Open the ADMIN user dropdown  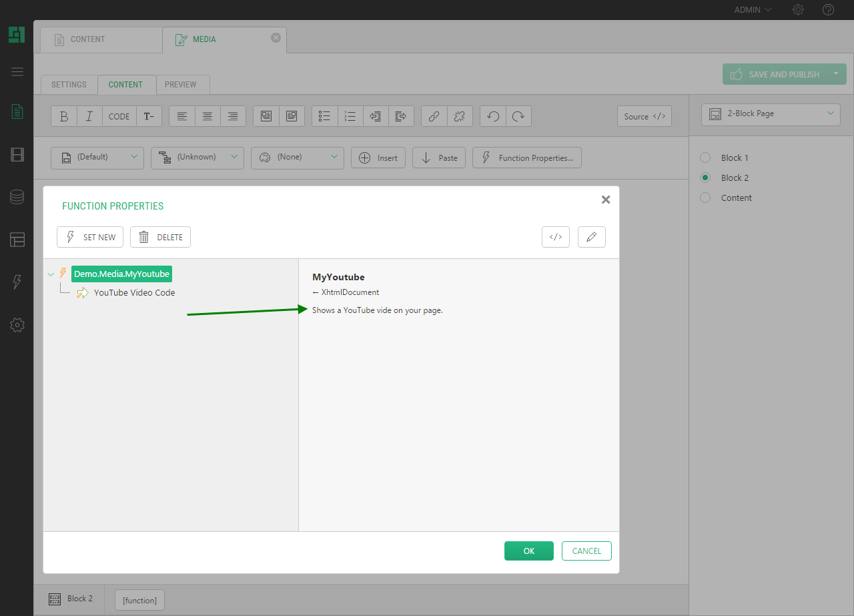pyautogui.click(x=753, y=10)
